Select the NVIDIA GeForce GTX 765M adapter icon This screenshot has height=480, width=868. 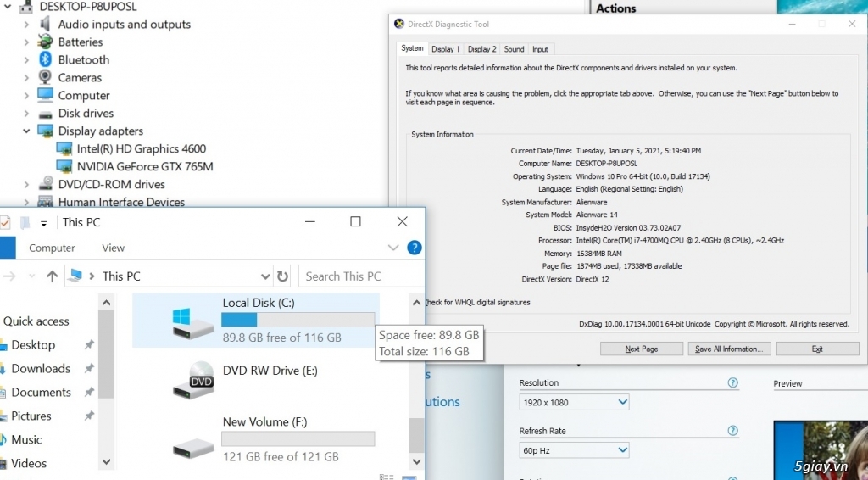pyautogui.click(x=64, y=166)
